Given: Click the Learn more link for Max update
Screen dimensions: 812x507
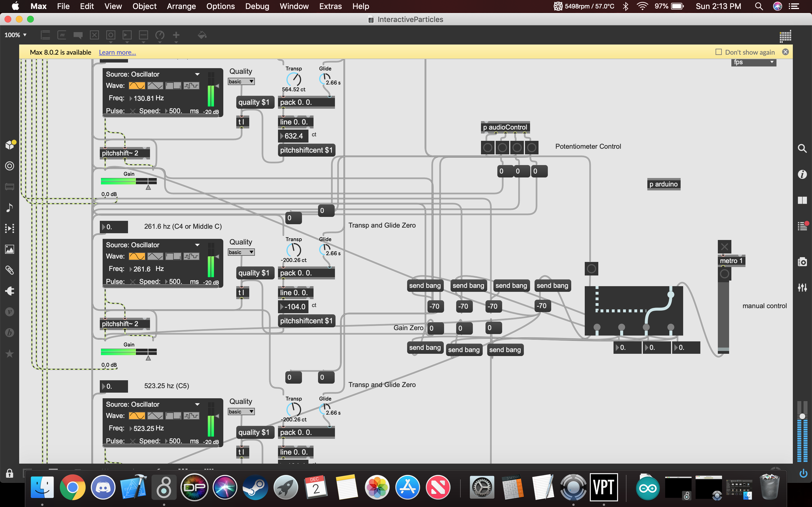Looking at the screenshot, I should coord(116,52).
